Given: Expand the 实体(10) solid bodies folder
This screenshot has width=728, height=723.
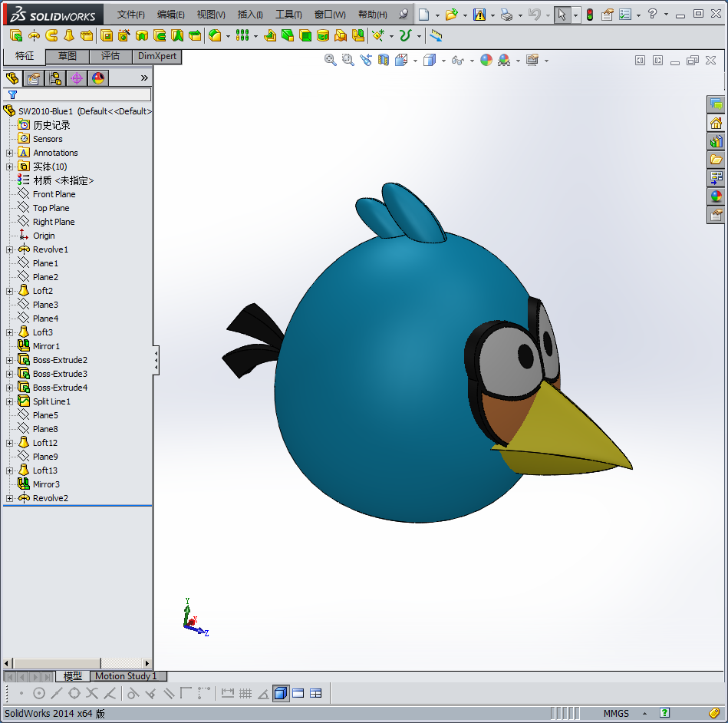Looking at the screenshot, I should click(9, 167).
